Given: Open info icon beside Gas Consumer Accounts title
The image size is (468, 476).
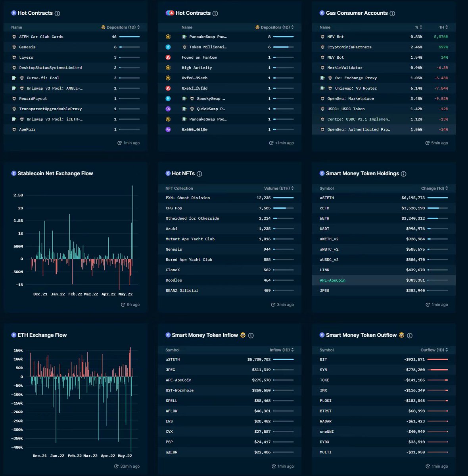Looking at the screenshot, I should coord(392,13).
